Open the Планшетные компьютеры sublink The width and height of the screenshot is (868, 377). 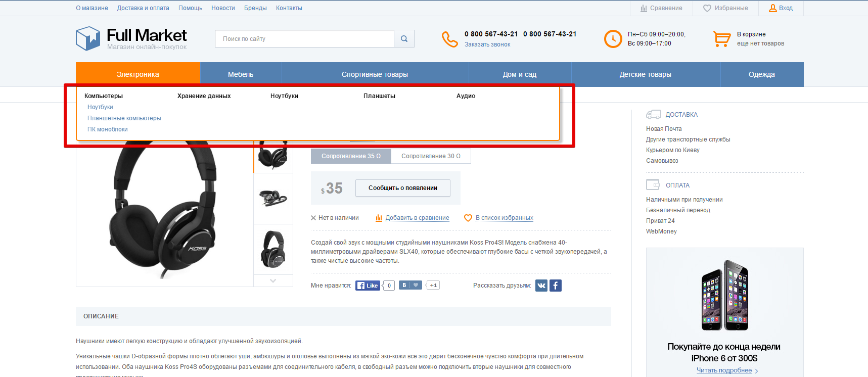(x=124, y=118)
